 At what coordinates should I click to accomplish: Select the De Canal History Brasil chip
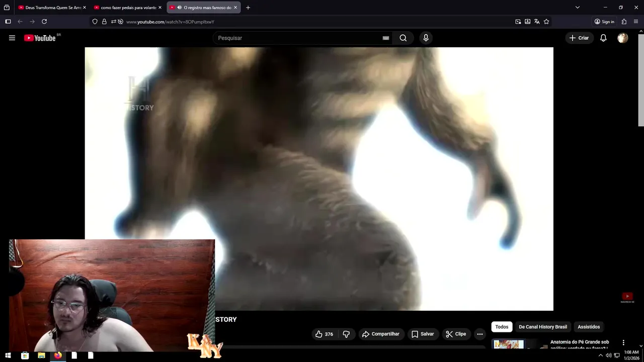(543, 327)
